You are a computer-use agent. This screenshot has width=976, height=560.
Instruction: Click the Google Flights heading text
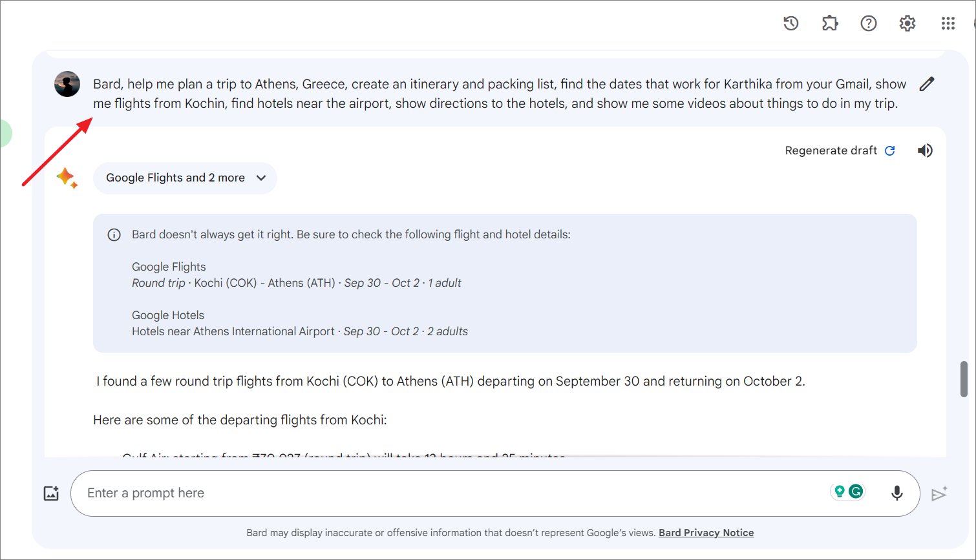click(x=169, y=267)
